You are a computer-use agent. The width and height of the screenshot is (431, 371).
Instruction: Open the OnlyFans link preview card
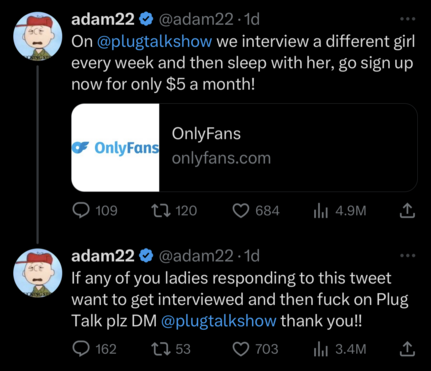click(x=244, y=147)
